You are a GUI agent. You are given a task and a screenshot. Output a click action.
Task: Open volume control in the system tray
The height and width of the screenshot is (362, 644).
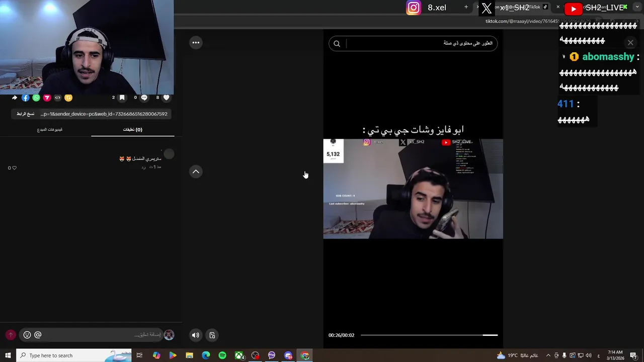(588, 355)
